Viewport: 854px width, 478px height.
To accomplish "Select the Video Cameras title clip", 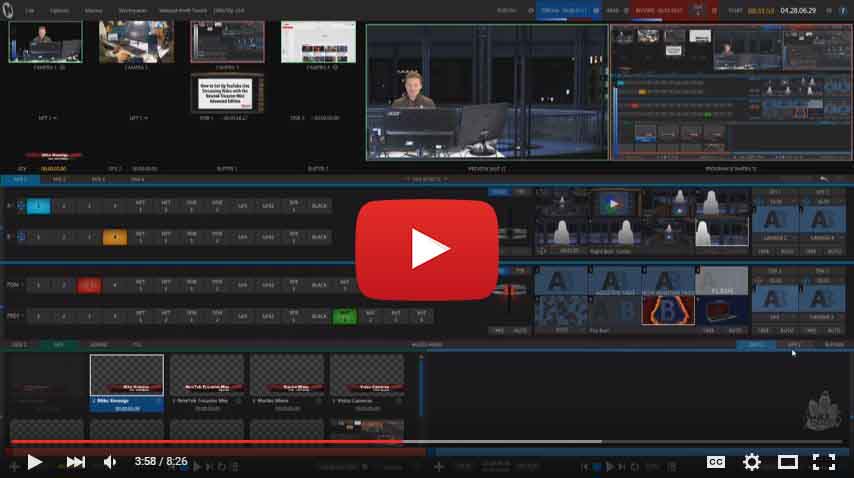I will pyautogui.click(x=367, y=383).
